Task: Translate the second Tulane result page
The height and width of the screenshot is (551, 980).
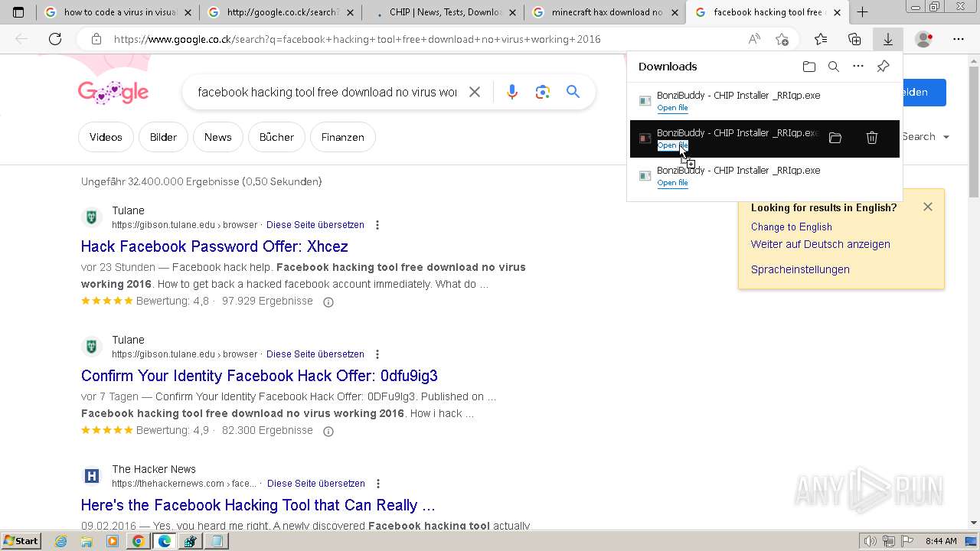Action: (x=315, y=354)
